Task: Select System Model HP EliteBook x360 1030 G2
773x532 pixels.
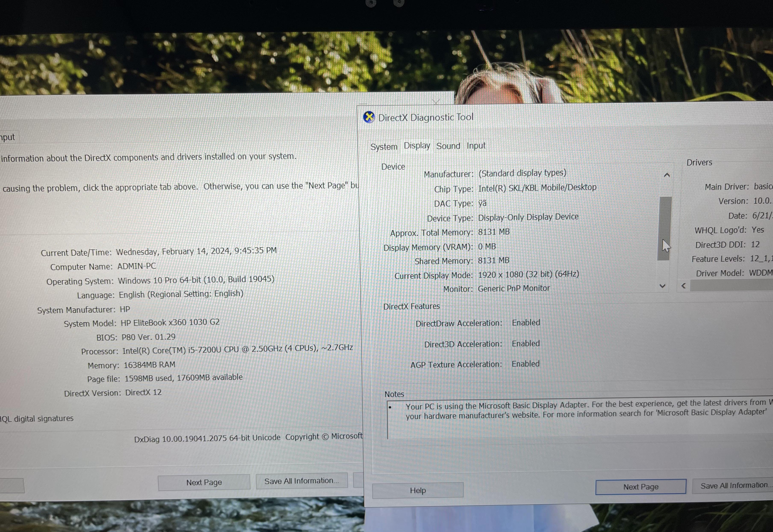Action: tap(170, 323)
